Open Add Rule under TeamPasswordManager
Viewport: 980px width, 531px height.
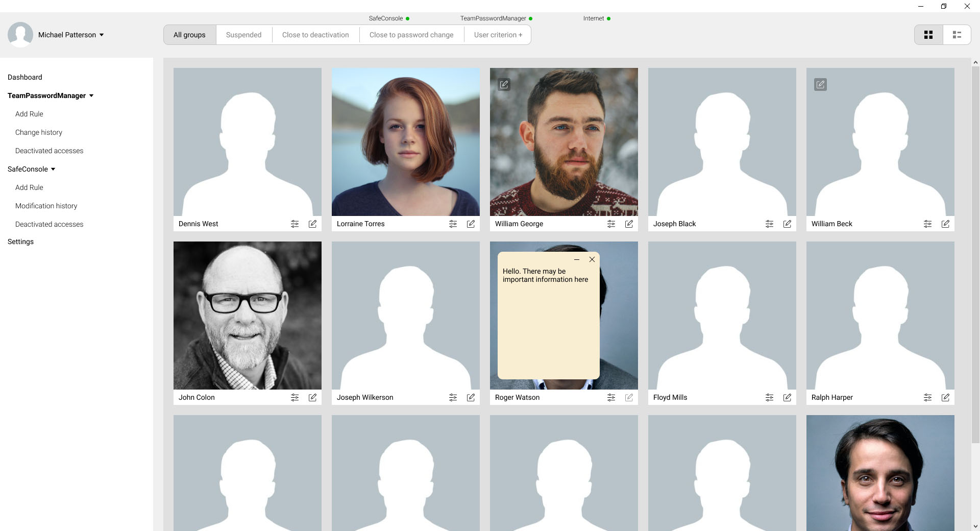tap(29, 114)
